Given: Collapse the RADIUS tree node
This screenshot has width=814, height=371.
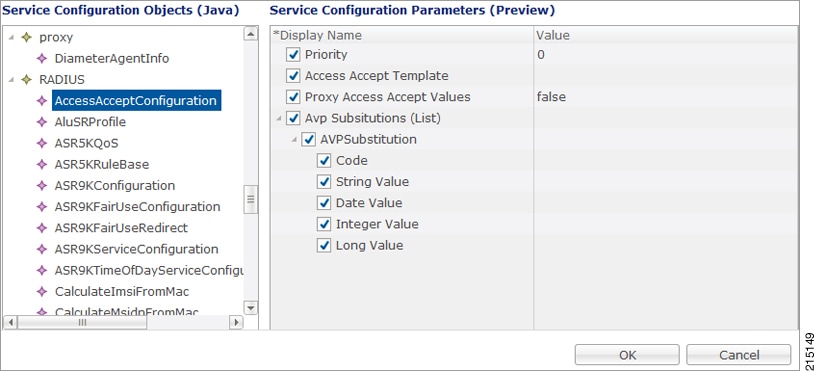Looking at the screenshot, I should coord(11,80).
